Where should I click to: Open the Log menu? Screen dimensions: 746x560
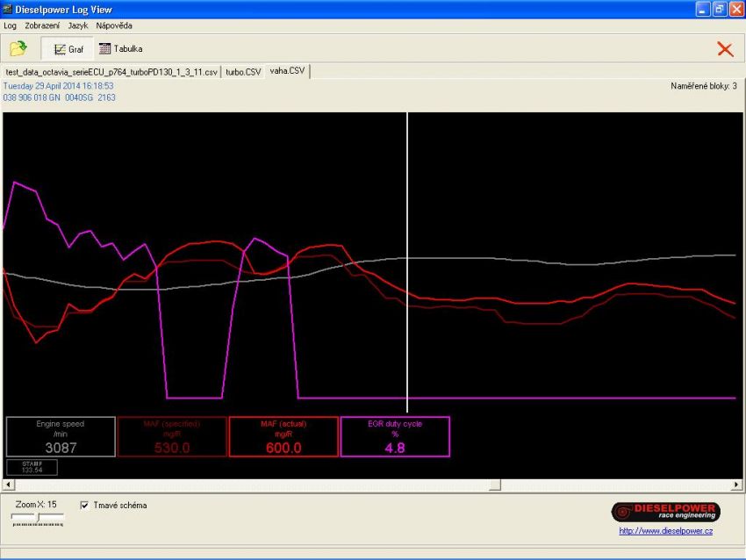pos(10,25)
